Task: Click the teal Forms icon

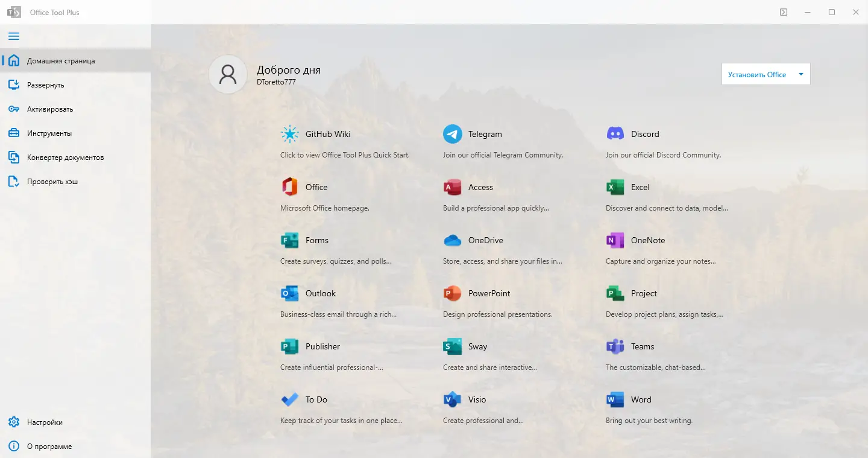Action: 290,240
